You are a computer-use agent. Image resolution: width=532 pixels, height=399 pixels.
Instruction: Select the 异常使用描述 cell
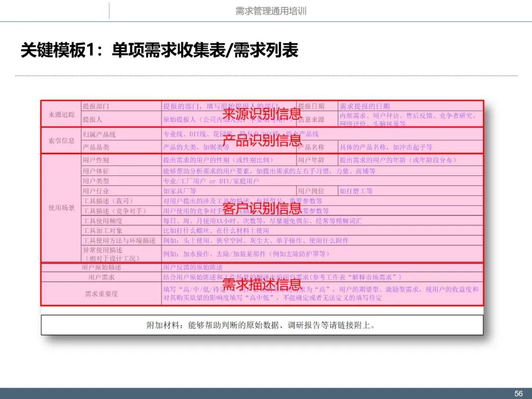point(122,254)
